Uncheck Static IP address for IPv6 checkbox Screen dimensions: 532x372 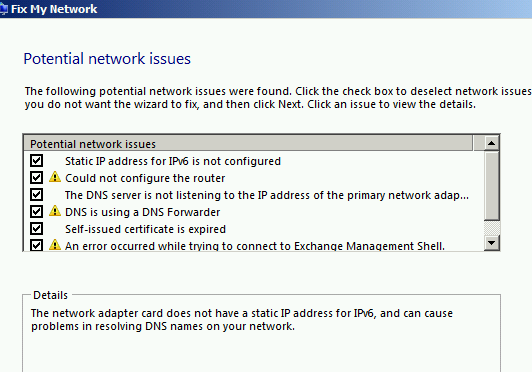pos(36,161)
